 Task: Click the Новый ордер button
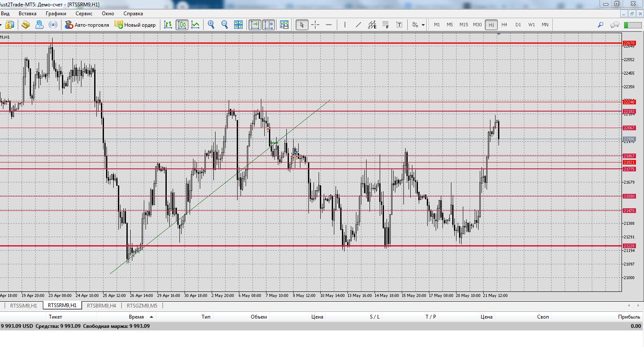click(135, 25)
